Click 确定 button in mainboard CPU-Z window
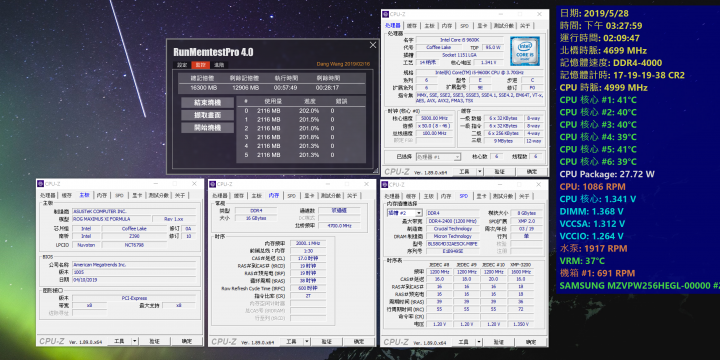This screenshot has width=720, height=360. [186, 341]
